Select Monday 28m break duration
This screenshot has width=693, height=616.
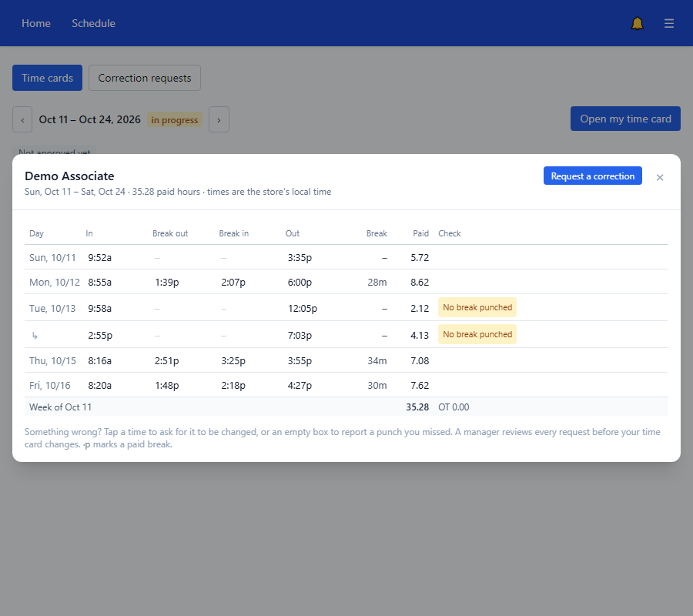pyautogui.click(x=377, y=283)
